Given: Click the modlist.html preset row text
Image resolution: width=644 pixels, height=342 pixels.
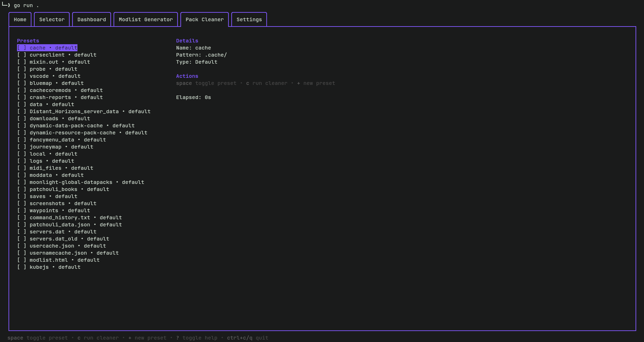Looking at the screenshot, I should [65, 260].
